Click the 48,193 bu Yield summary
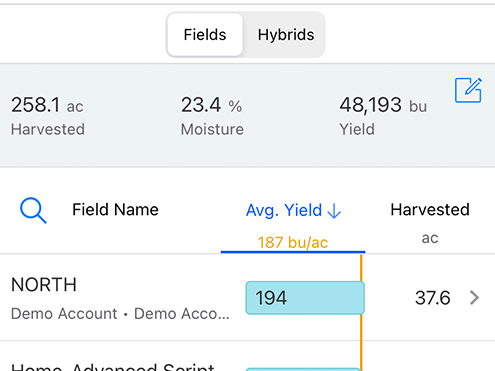495x371 pixels. pos(383,115)
